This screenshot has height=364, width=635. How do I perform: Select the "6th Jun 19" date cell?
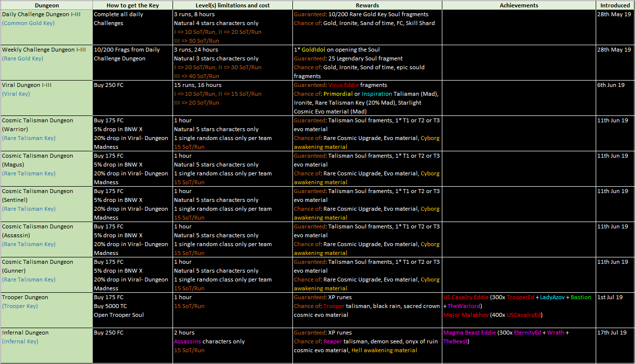tap(610, 85)
